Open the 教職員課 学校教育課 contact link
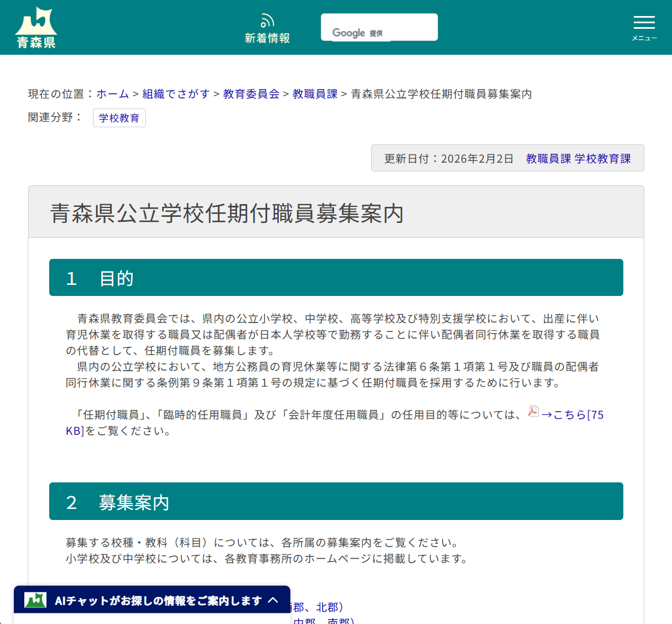Screen dimensions: 672x624 pos(579,158)
